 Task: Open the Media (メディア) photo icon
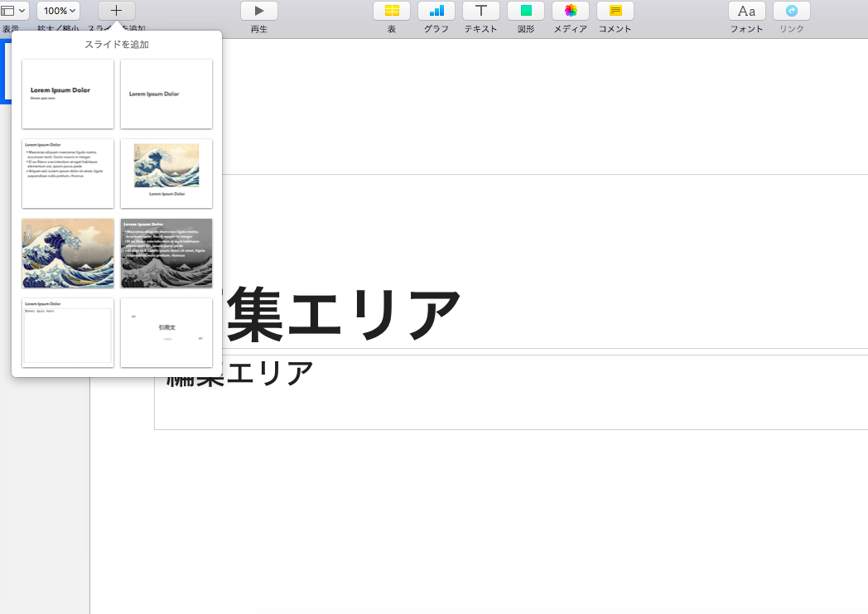click(571, 11)
